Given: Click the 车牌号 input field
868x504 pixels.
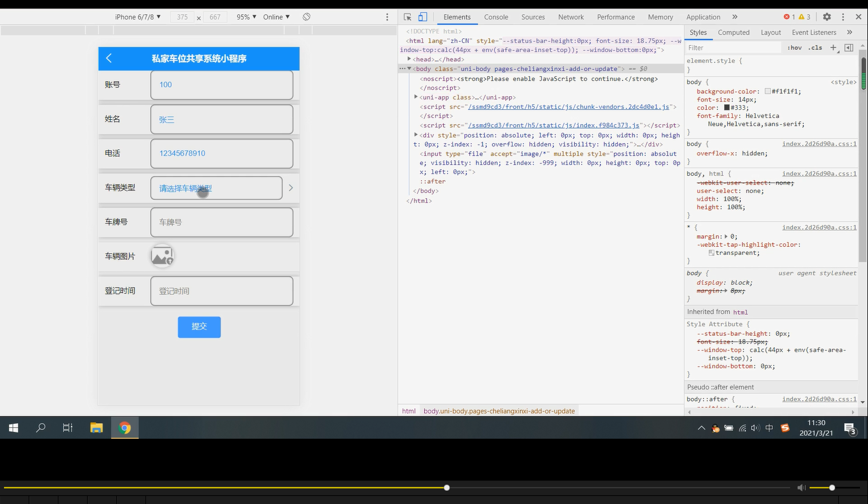Looking at the screenshot, I should (222, 222).
